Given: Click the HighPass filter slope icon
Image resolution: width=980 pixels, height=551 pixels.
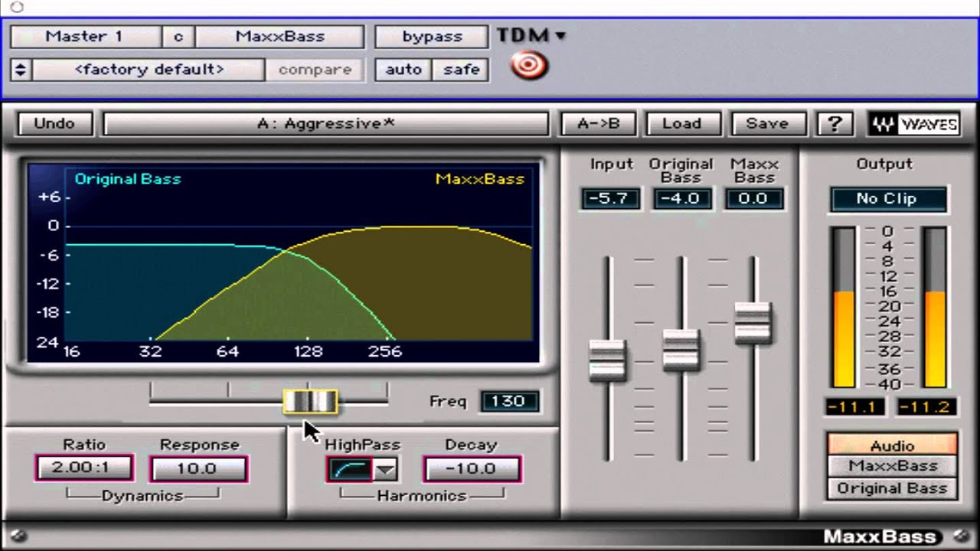Looking at the screenshot, I should [350, 470].
